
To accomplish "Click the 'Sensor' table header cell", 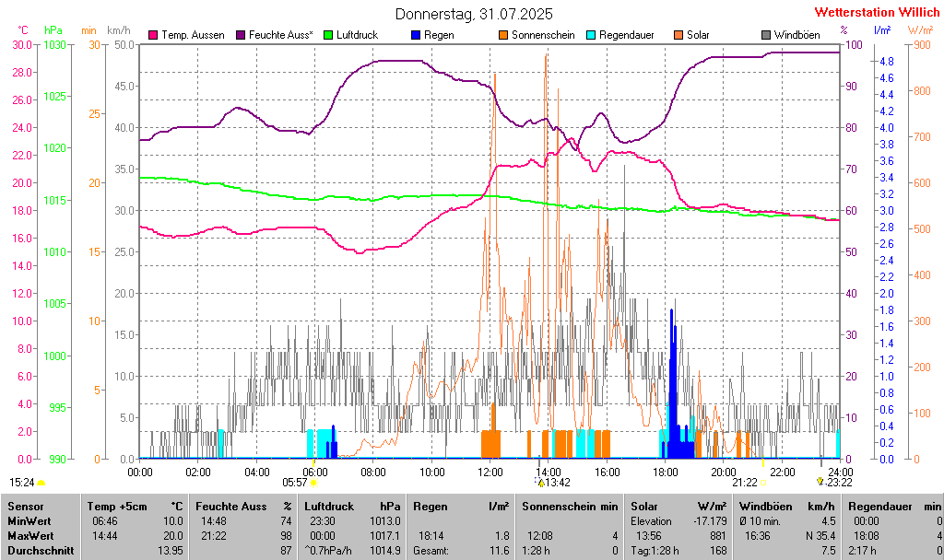I will [x=26, y=507].
